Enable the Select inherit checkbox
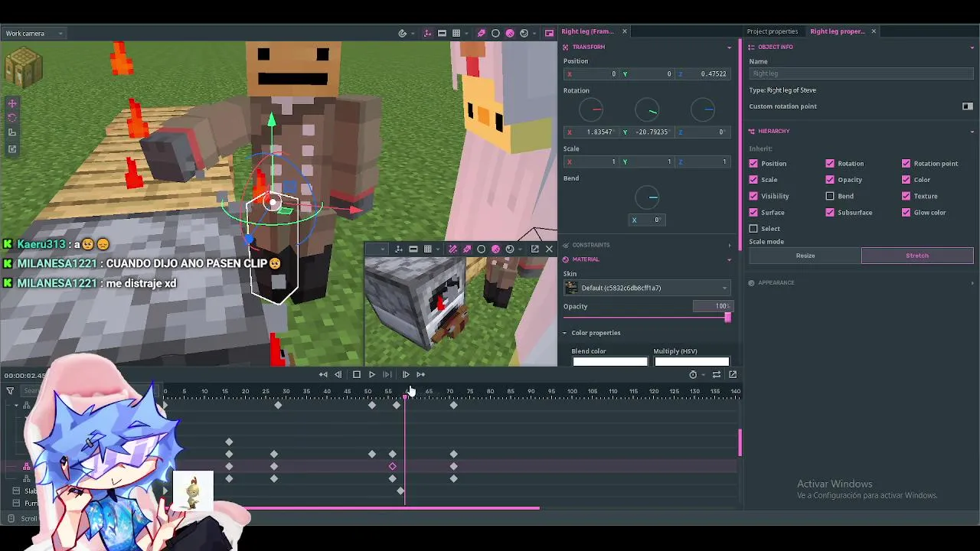 click(753, 229)
